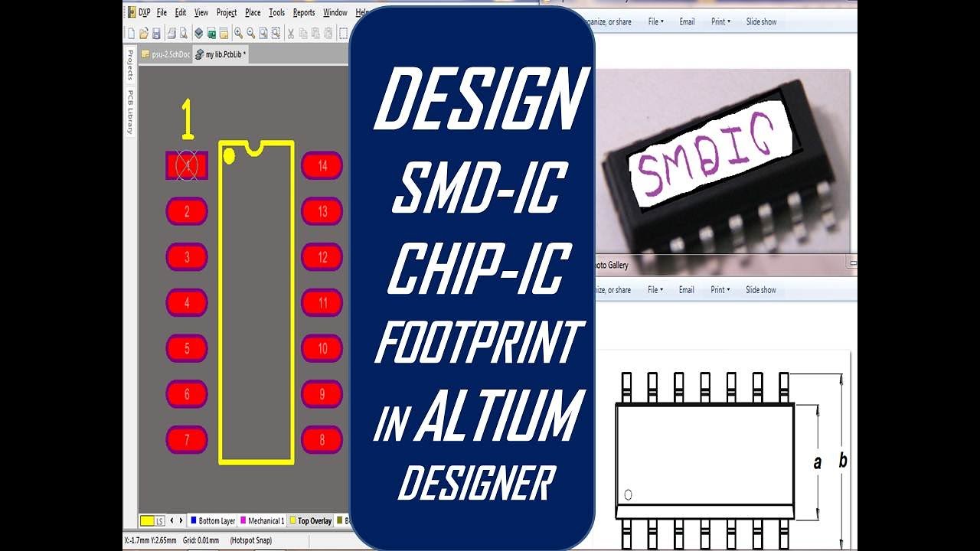Switch to the psu-2.SchDoc document tab
980x551 pixels.
(165, 54)
